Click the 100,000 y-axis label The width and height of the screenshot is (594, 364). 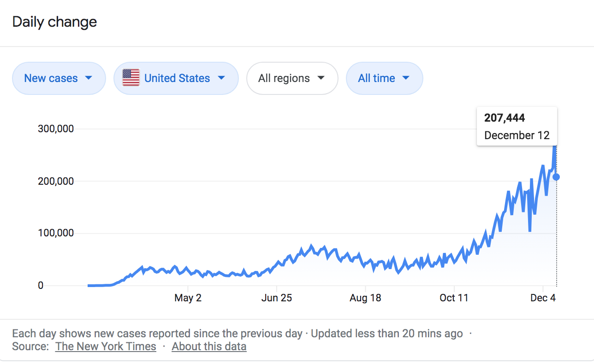55,233
